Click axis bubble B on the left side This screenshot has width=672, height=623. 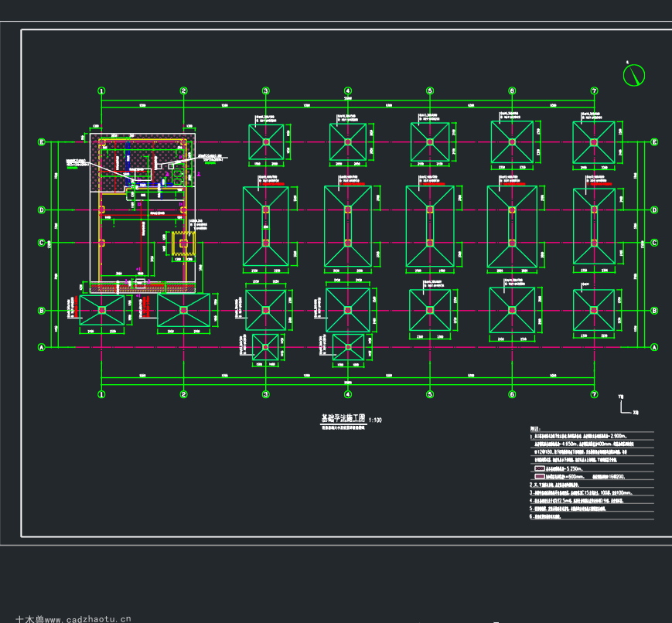pyautogui.click(x=42, y=311)
